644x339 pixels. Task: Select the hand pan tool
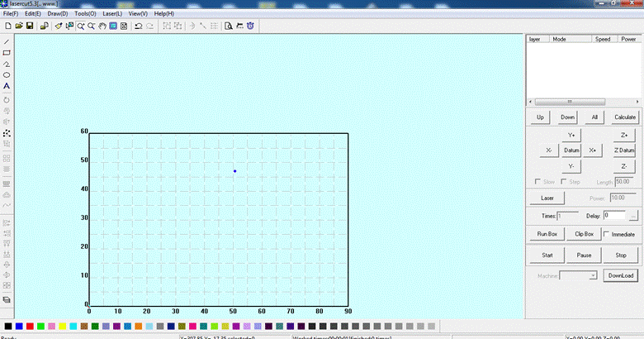click(102, 26)
